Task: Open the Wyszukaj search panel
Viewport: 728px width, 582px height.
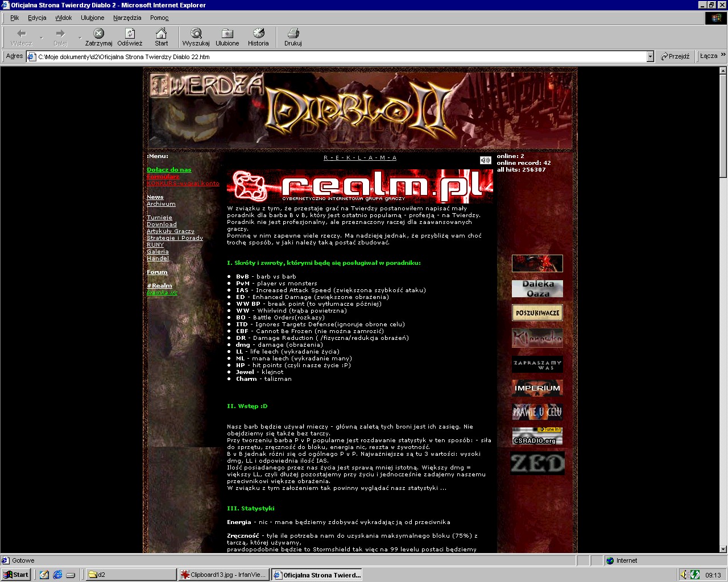Action: (196, 34)
